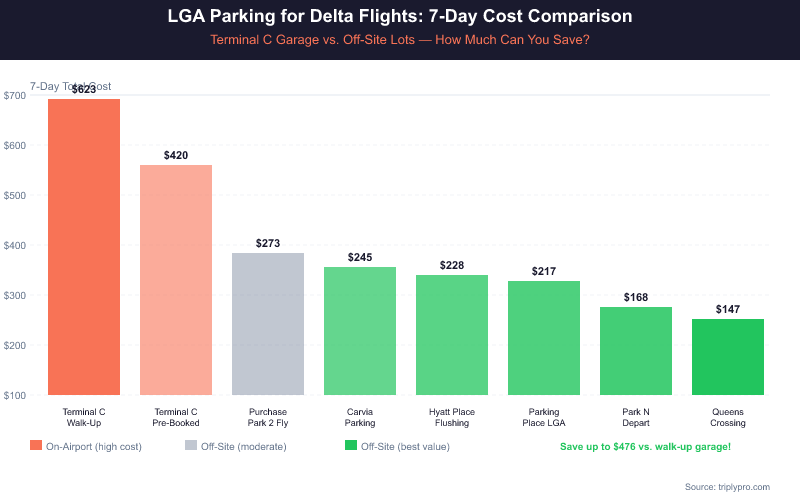Screen dimensions: 800x500
Task: Select the Terminal C Pre-Booked bar
Action: 176,280
